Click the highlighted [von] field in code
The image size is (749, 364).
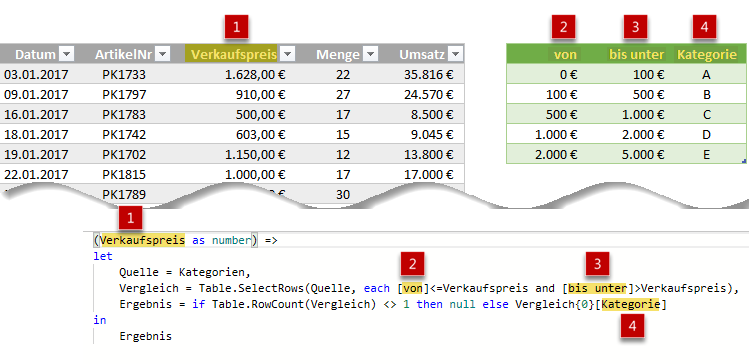[413, 289]
